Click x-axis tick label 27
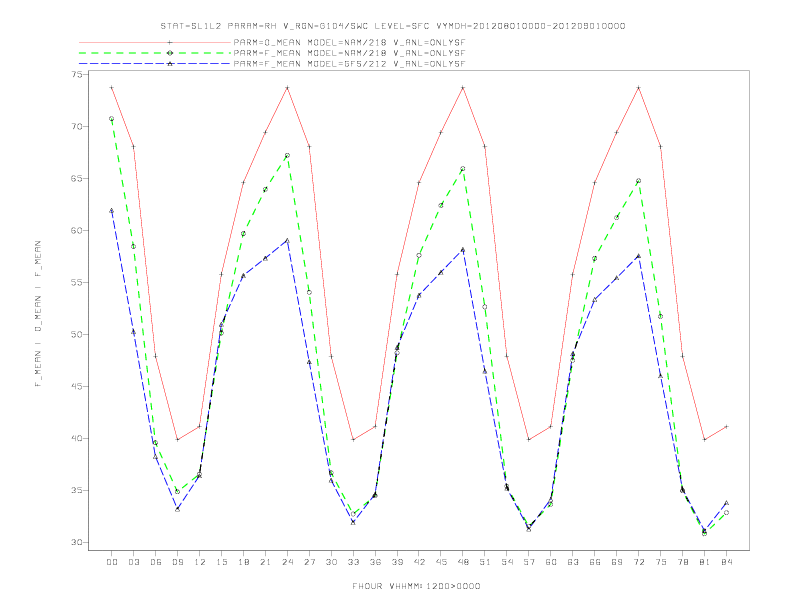This screenshot has width=792, height=612. pos(310,562)
